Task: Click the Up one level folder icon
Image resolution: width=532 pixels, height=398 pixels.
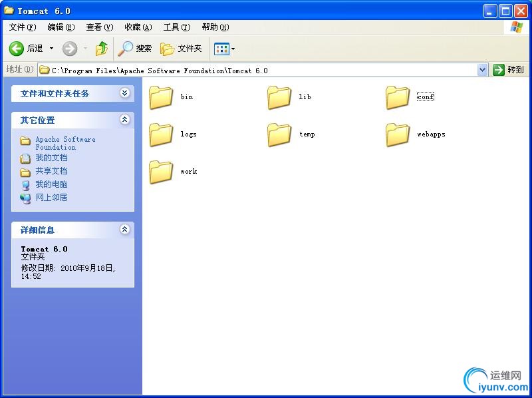Action: pos(102,49)
